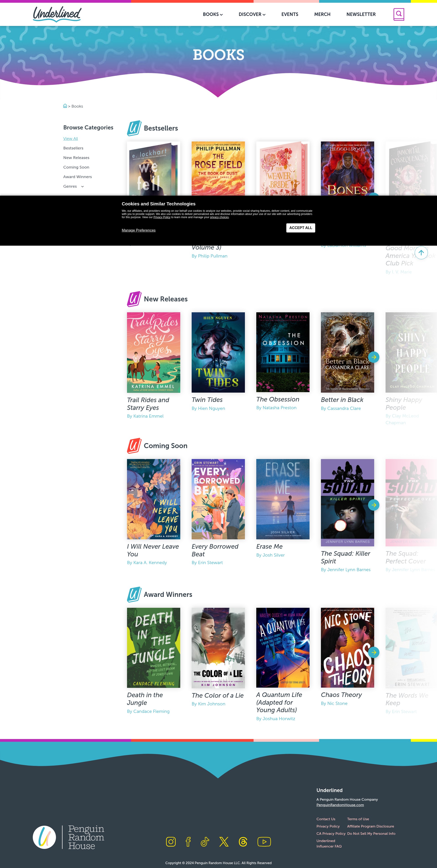Open privacy choices link in cookie banner
The height and width of the screenshot is (868, 437).
pyautogui.click(x=219, y=217)
